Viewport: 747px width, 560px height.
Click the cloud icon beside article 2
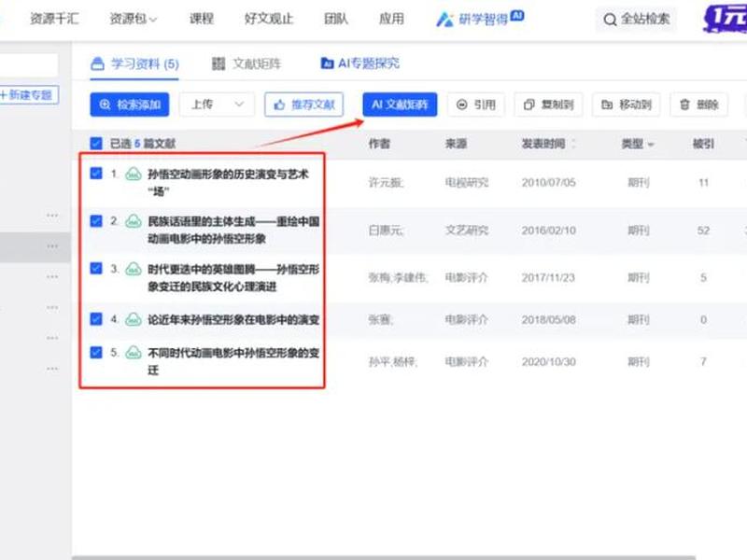click(x=133, y=221)
